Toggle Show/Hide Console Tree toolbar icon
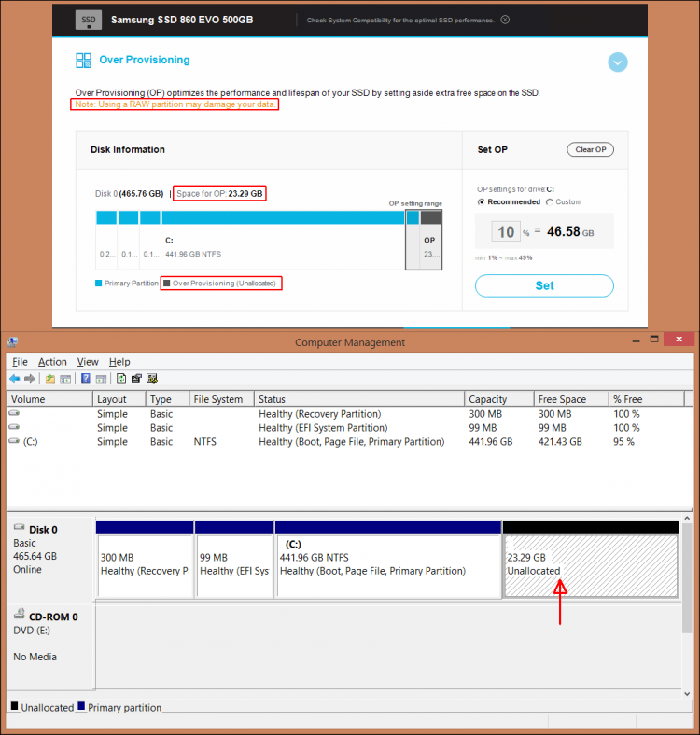 click(65, 379)
